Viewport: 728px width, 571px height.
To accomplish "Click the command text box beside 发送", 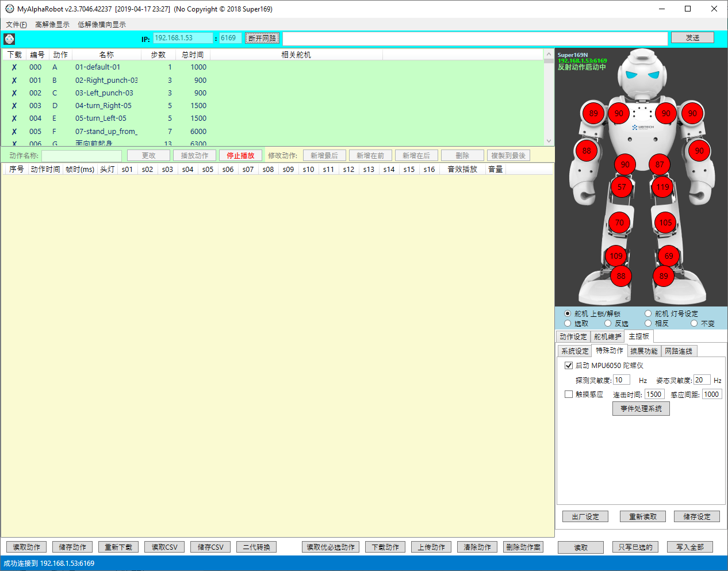I will [x=475, y=38].
